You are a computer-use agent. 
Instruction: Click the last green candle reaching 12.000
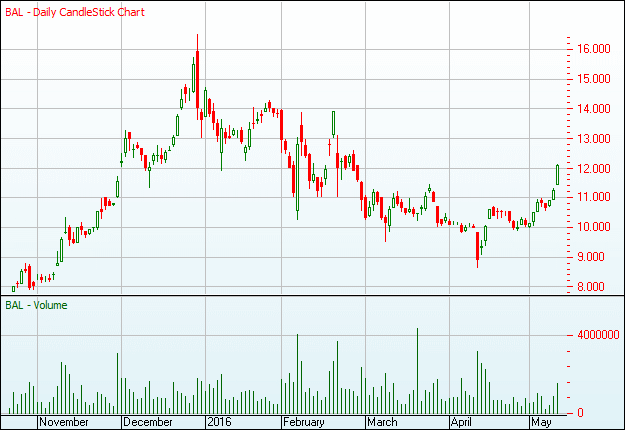click(558, 175)
